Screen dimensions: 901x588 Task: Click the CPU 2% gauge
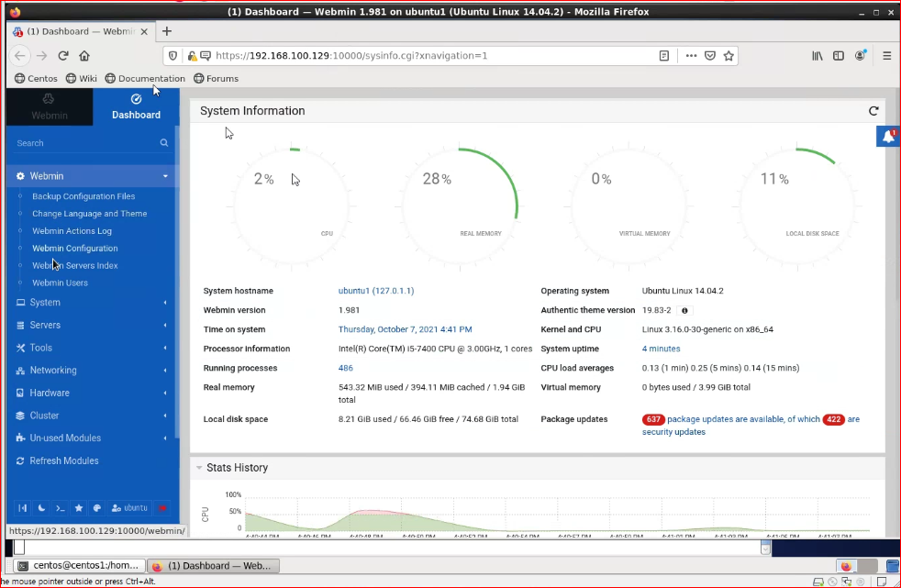(x=292, y=205)
